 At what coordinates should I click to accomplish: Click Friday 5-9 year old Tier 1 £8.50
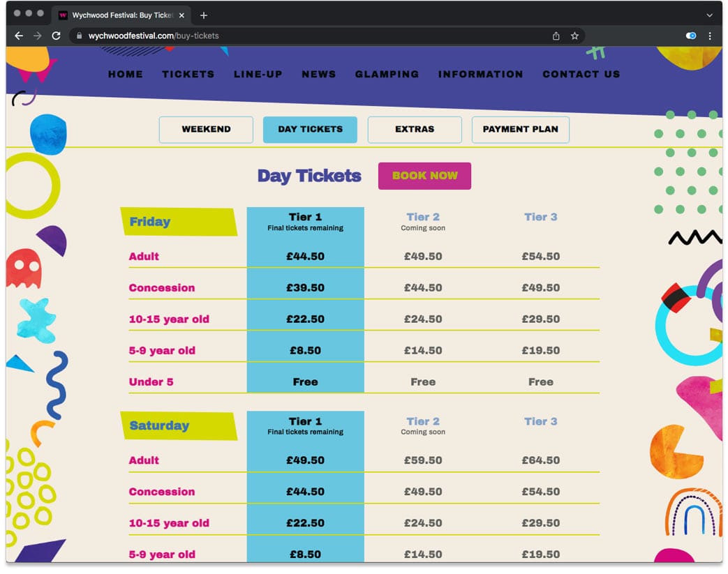click(306, 351)
